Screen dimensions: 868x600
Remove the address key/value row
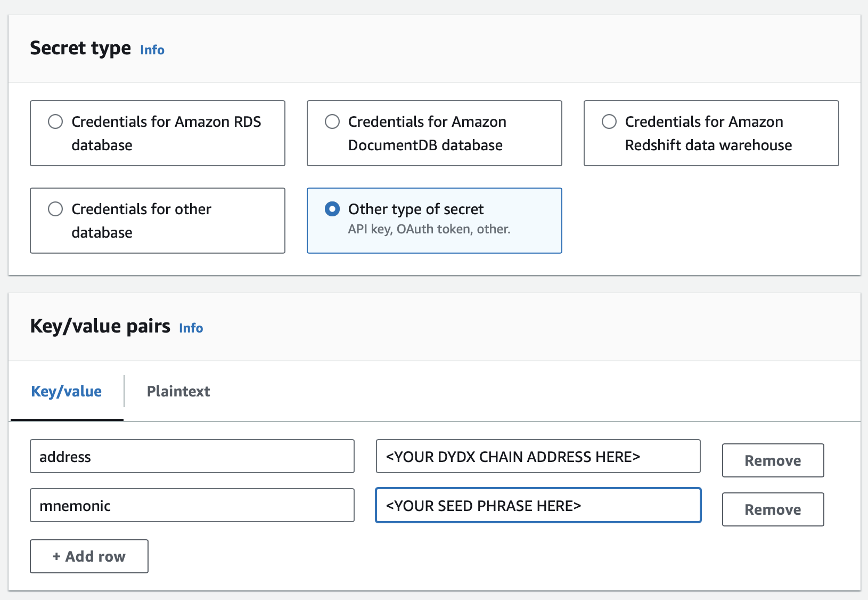[x=773, y=461]
